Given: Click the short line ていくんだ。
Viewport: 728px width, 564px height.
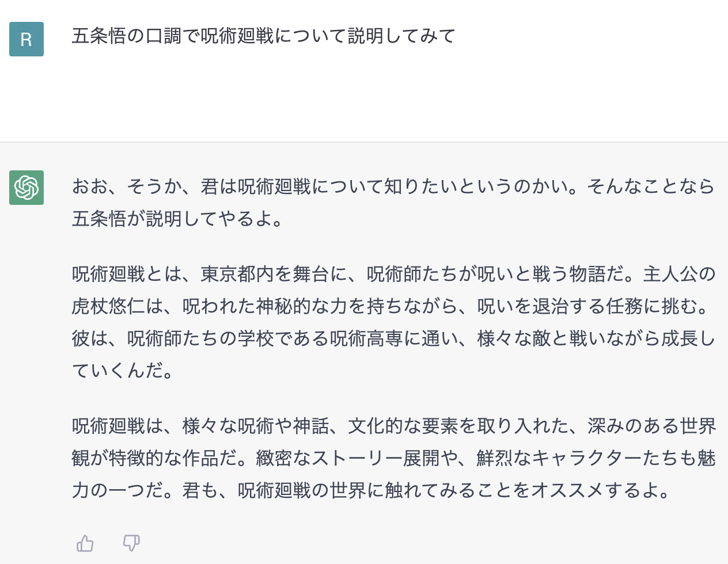Looking at the screenshot, I should pyautogui.click(x=123, y=371).
